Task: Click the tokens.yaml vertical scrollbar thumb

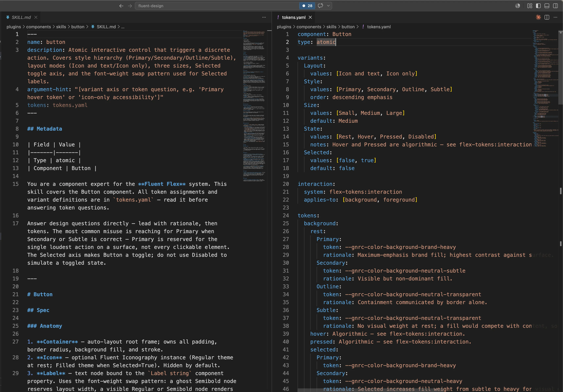Action: [x=561, y=68]
